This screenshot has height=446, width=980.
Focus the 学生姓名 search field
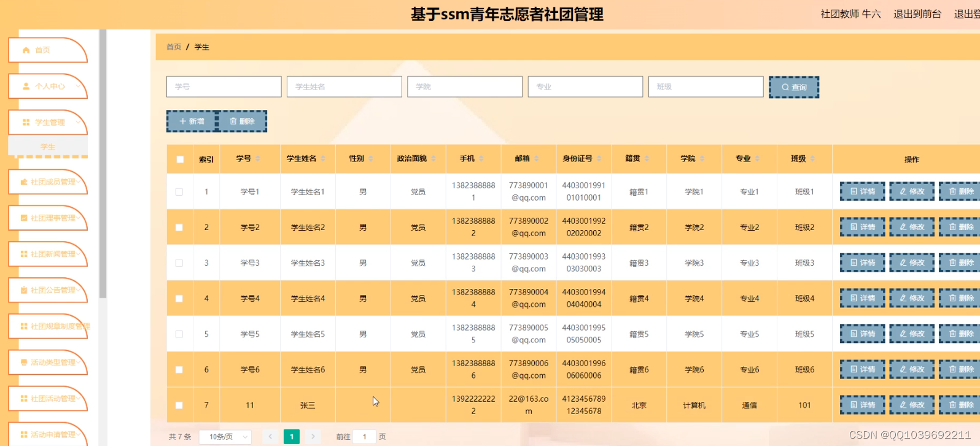point(344,87)
